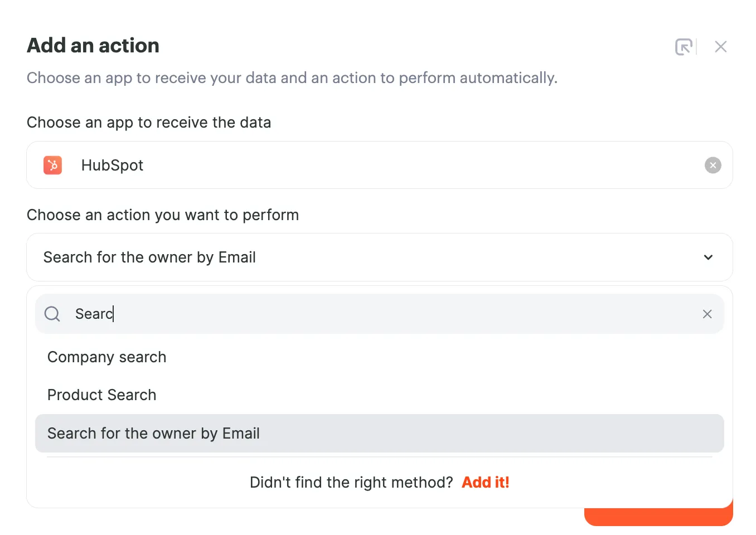
Task: Open the HubSpot app selection field
Action: (x=380, y=165)
